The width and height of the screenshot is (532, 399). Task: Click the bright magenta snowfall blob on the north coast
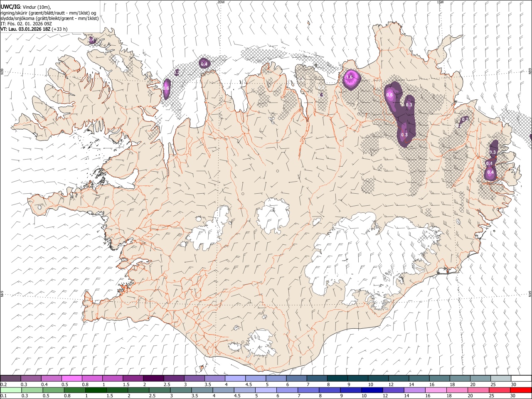(x=351, y=79)
